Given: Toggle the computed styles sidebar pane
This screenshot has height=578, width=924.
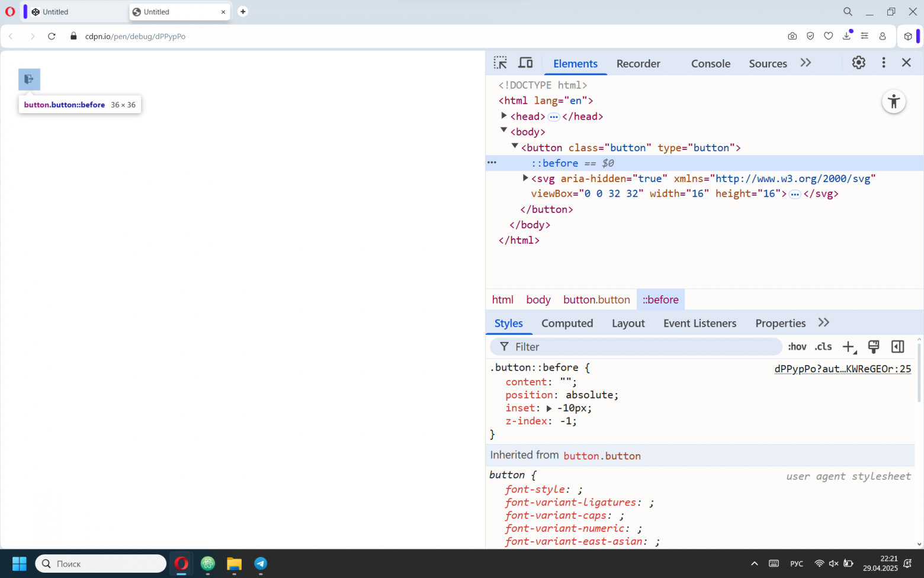Looking at the screenshot, I should (x=897, y=347).
